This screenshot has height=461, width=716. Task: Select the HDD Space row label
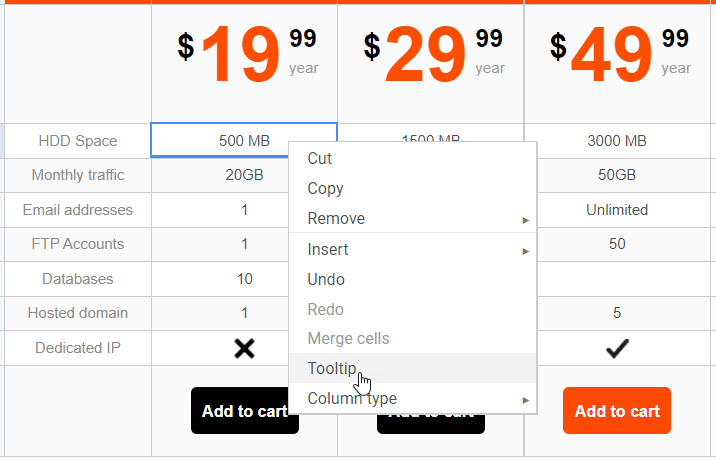pyautogui.click(x=77, y=141)
